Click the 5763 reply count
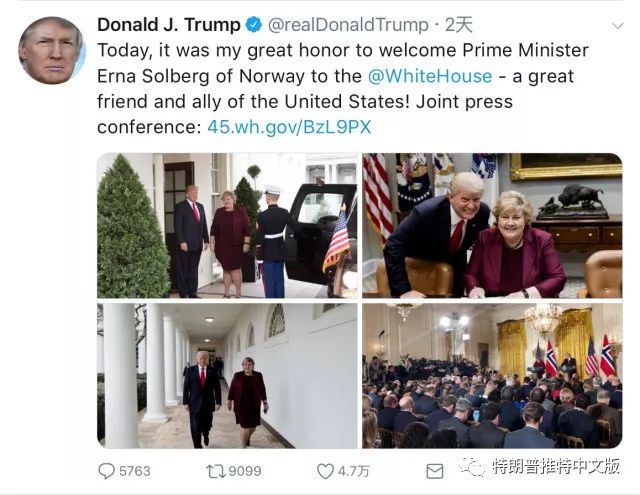Screen dimensions: 640x495 coord(135,471)
